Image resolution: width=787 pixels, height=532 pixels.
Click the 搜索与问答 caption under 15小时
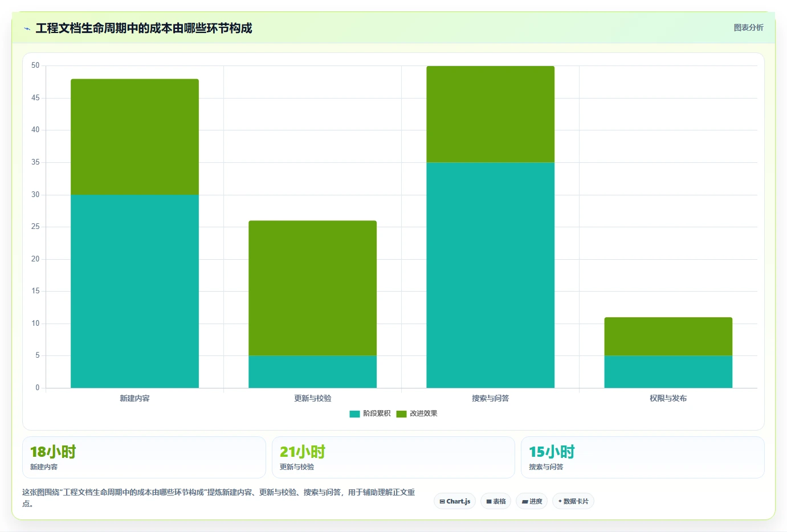(x=546, y=466)
